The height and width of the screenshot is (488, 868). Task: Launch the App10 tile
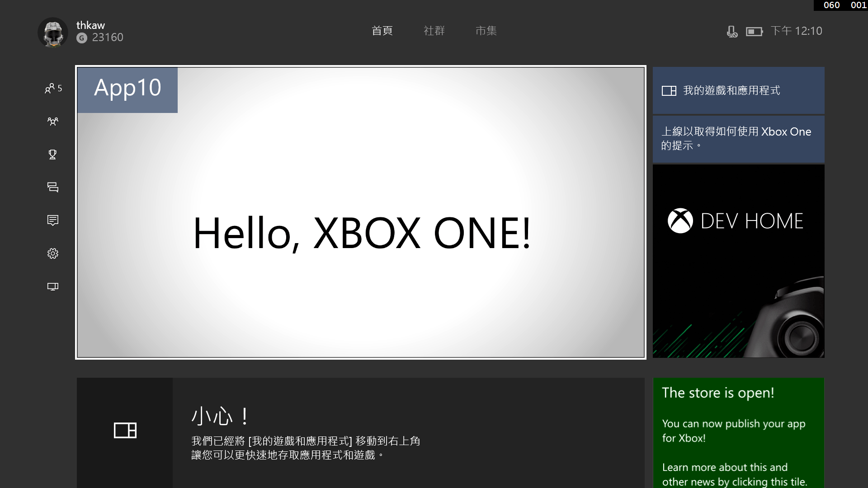pos(361,212)
